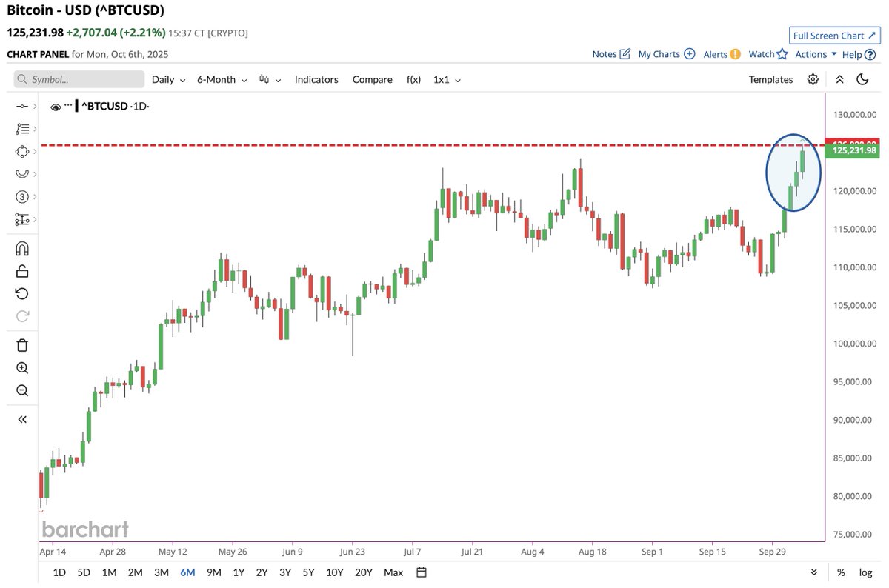Expand the Fibonacci tool submenu arrow
This screenshot has width=889, height=588.
pyautogui.click(x=34, y=129)
